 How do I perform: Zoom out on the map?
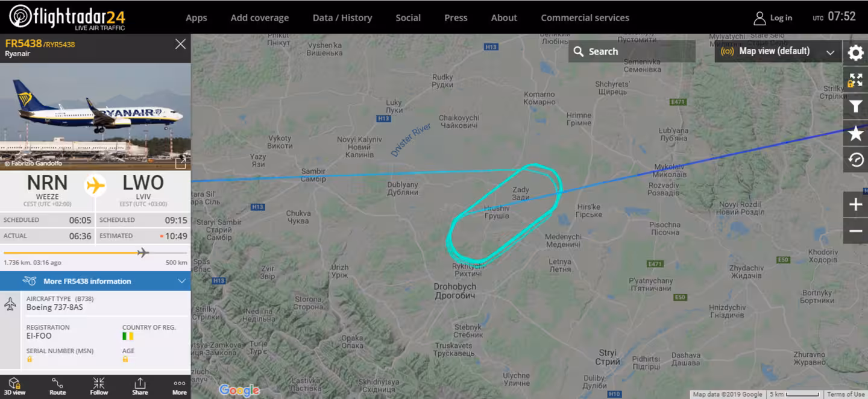point(855,231)
